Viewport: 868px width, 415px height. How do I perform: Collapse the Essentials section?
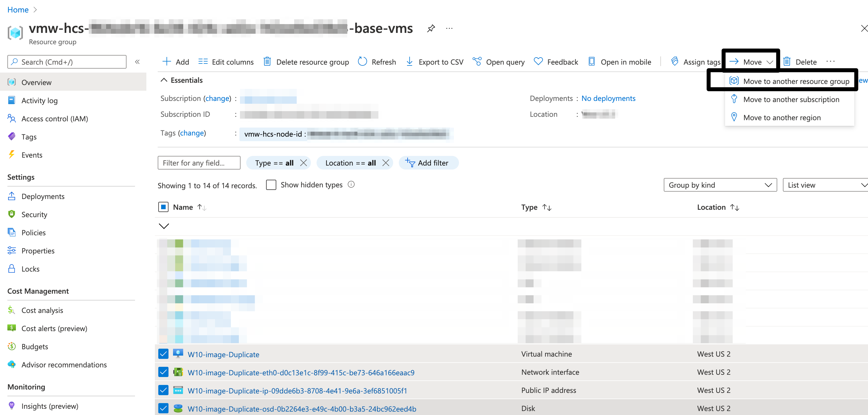(x=164, y=80)
